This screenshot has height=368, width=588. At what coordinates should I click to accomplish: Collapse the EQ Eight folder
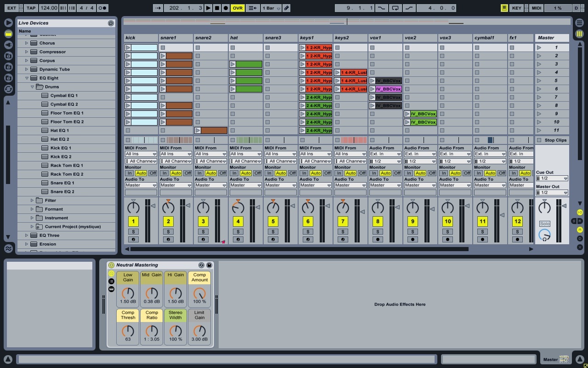coord(27,78)
